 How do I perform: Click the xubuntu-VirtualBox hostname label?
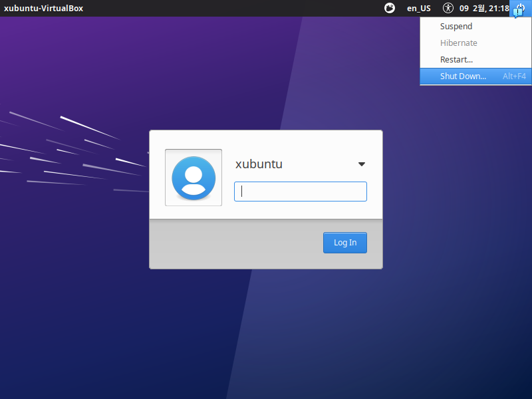coord(43,9)
